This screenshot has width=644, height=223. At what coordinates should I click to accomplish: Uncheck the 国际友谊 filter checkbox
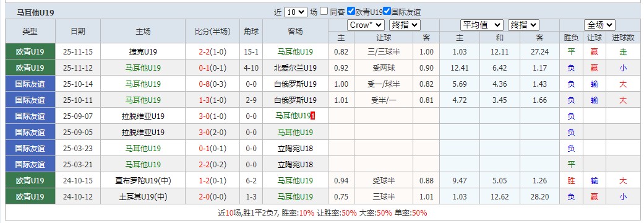point(387,11)
